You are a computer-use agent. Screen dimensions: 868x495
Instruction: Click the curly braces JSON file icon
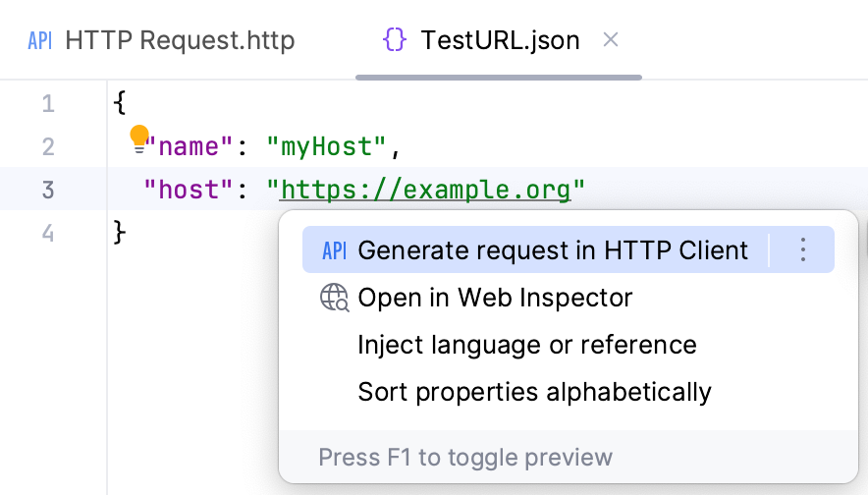coord(395,40)
